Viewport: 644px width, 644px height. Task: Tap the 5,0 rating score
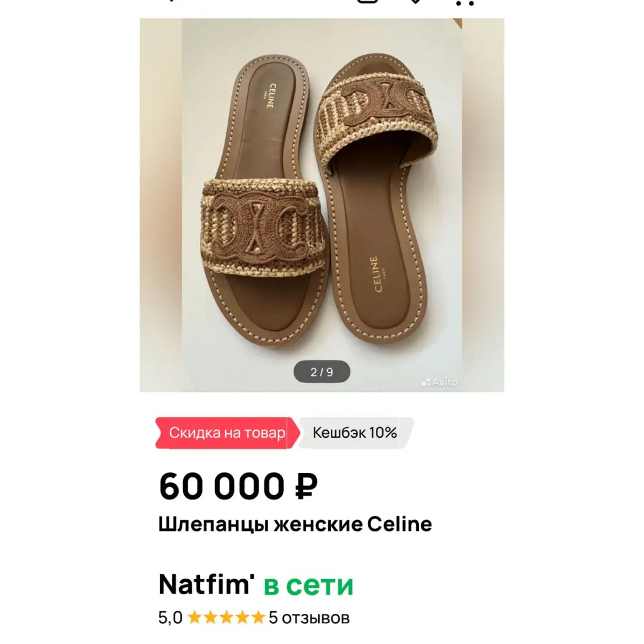[x=170, y=618]
